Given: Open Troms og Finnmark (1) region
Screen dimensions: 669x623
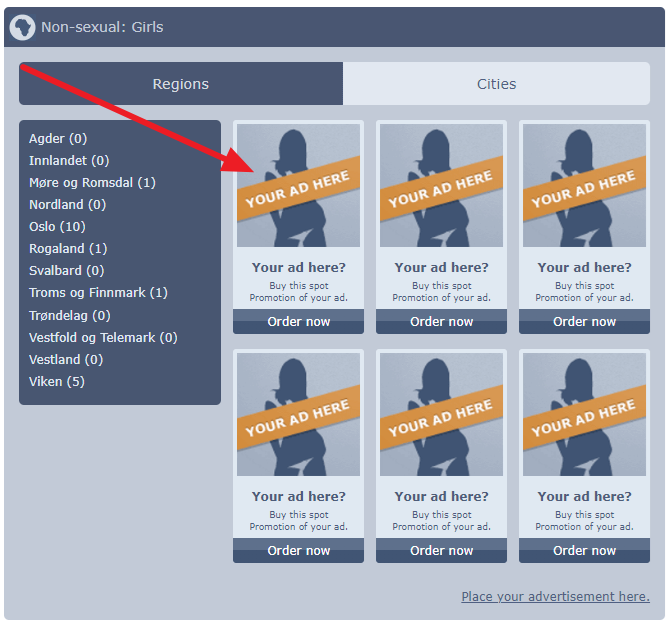Looking at the screenshot, I should click(98, 293).
